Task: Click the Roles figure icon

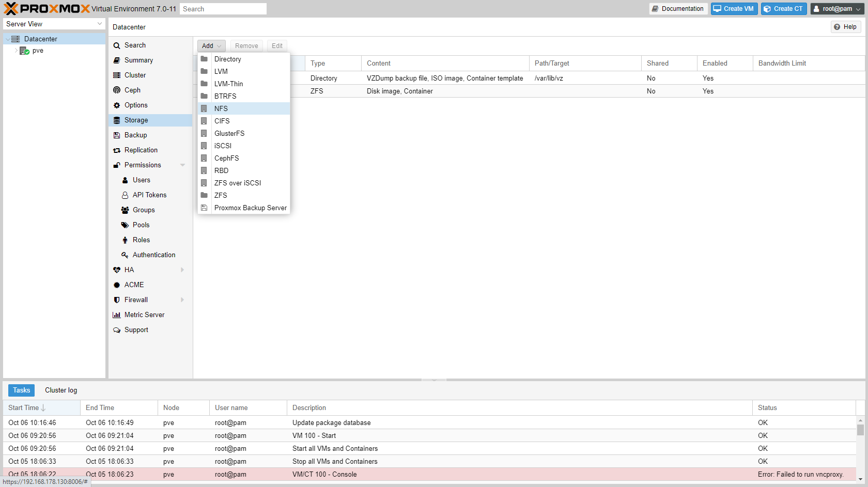Action: coord(125,240)
